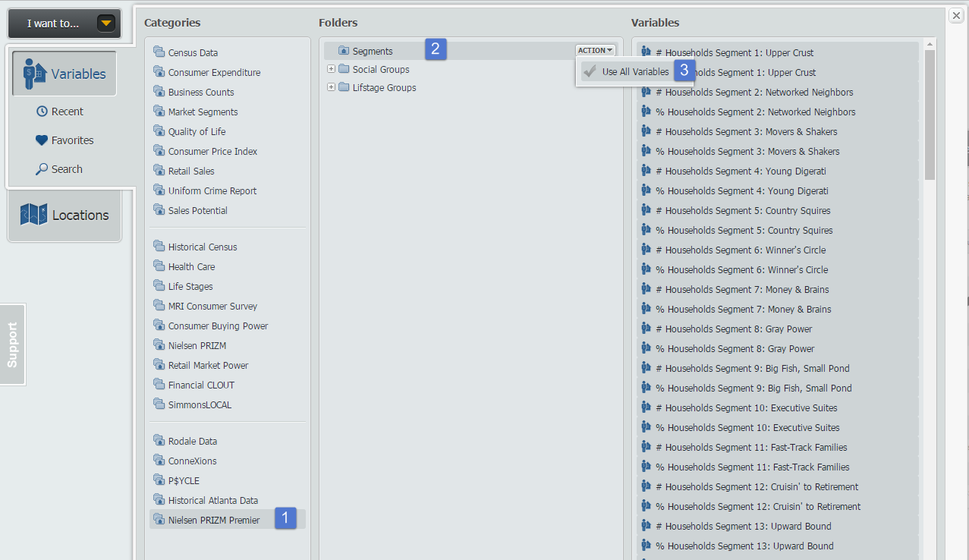Click the Consumer Price Index folder icon
969x560 pixels.
[159, 150]
